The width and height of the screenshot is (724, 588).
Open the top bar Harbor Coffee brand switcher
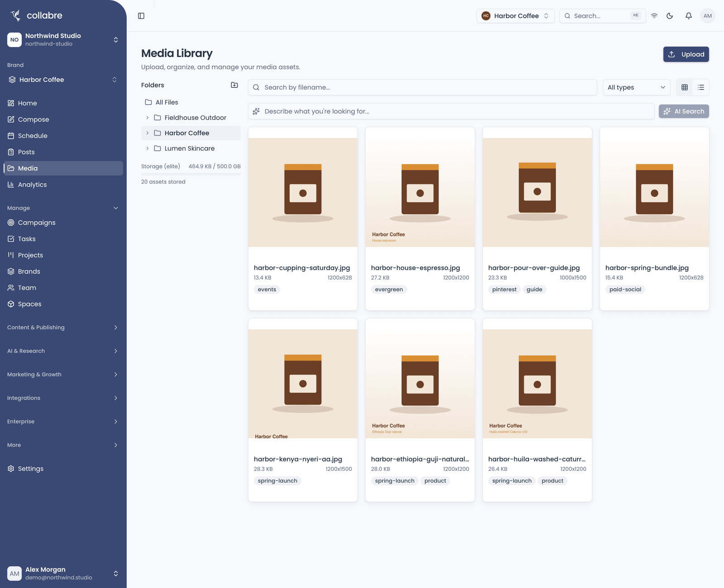[x=515, y=16]
